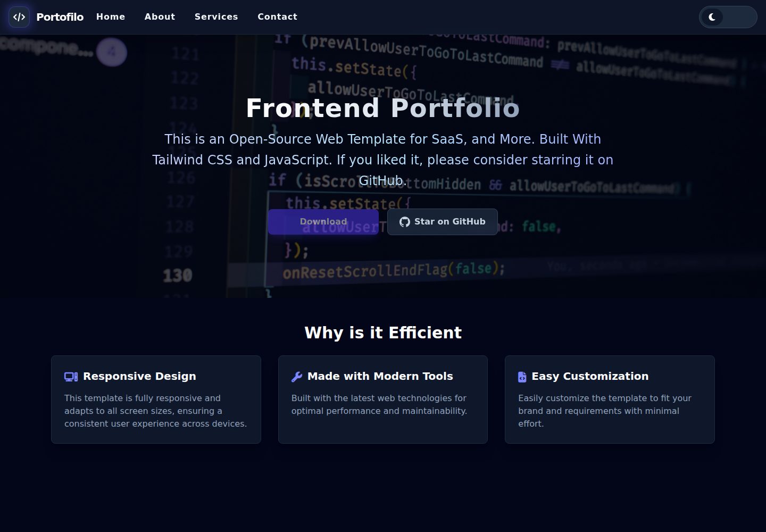Click the 'Built with the latest web technologies' text

379,404
